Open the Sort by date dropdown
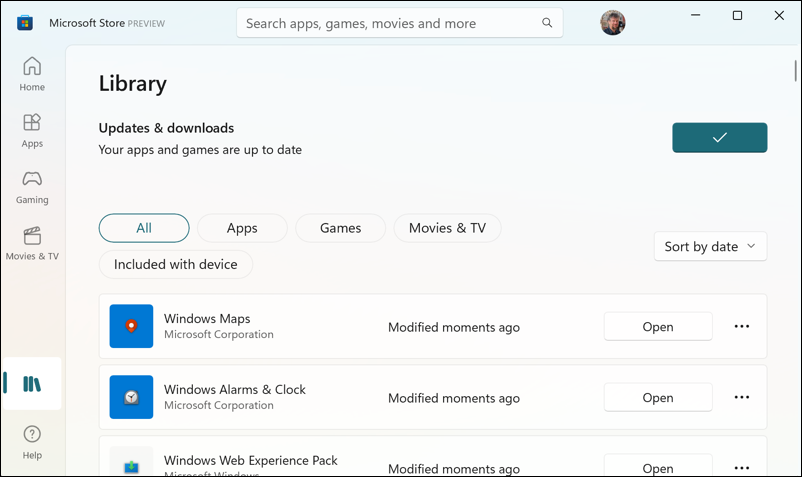This screenshot has width=802, height=477. pyautogui.click(x=710, y=246)
